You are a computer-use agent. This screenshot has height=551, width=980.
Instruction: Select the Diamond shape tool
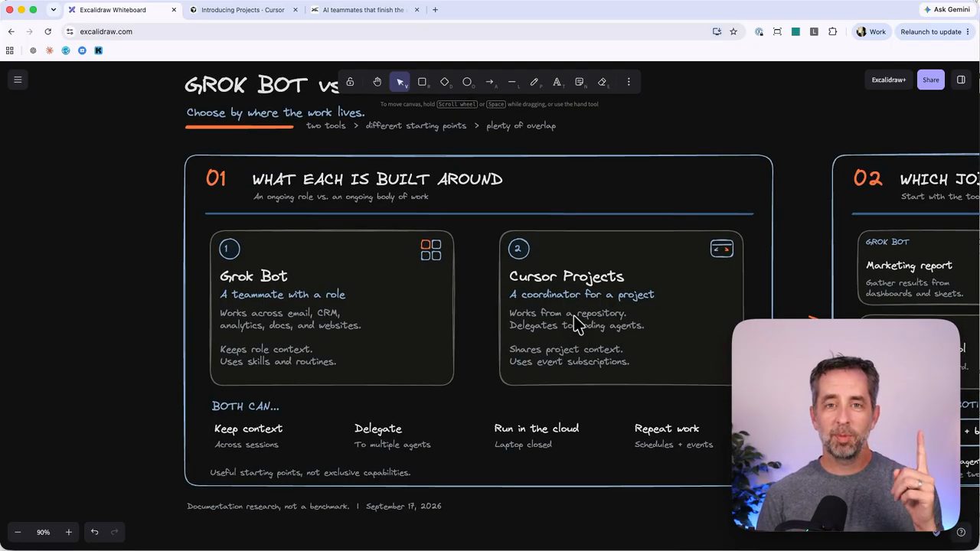(x=445, y=82)
